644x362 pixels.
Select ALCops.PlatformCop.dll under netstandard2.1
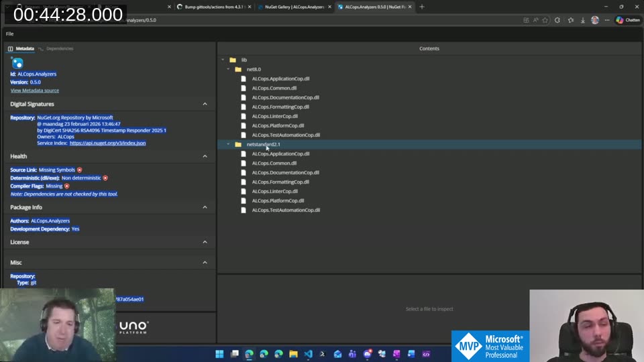(x=278, y=201)
